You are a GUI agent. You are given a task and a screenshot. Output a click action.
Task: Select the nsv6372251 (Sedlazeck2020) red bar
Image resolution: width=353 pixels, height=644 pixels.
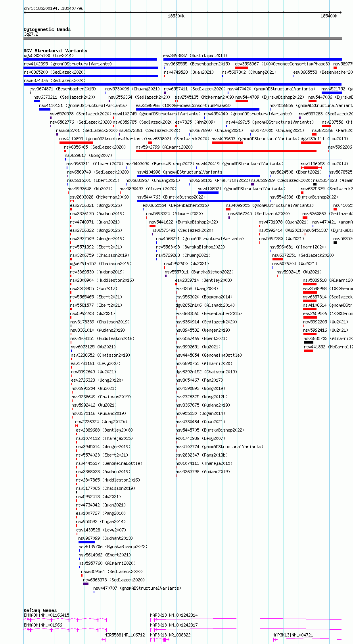[278, 259]
